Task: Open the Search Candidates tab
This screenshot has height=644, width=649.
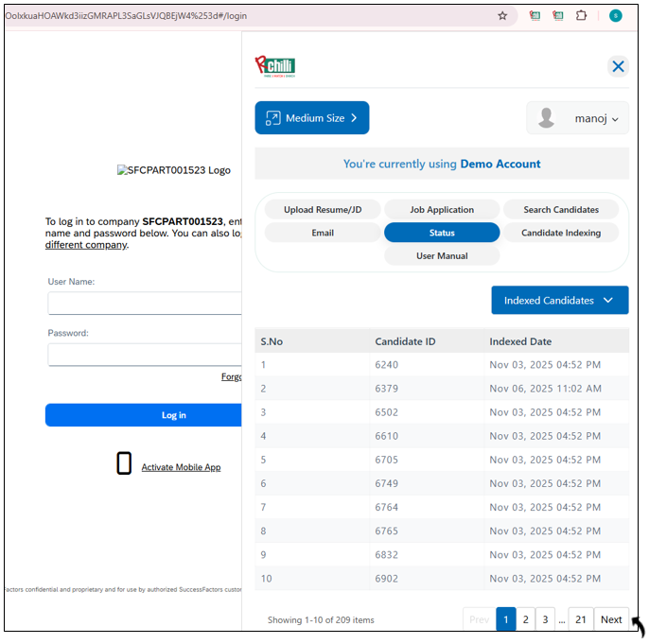Action: pos(561,209)
